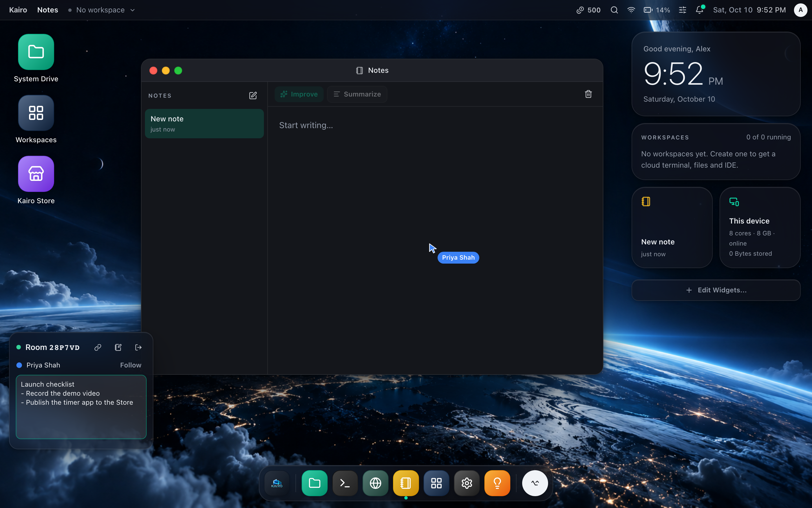Click the 500 credits indicator
The width and height of the screenshot is (812, 508).
(588, 10)
